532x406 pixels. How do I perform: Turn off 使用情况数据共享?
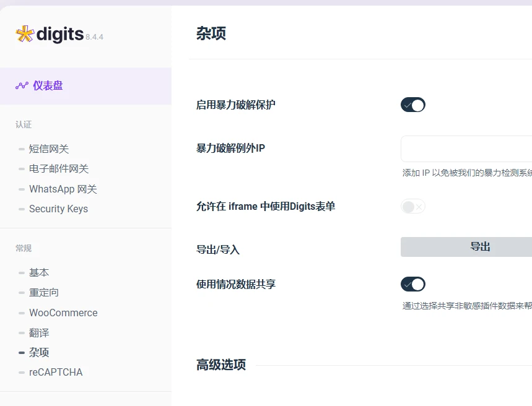coord(412,284)
